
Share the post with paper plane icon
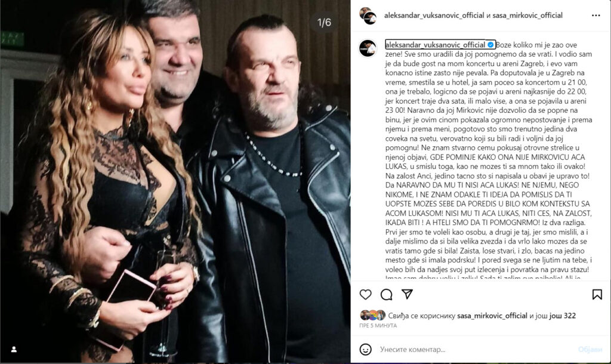point(407,294)
